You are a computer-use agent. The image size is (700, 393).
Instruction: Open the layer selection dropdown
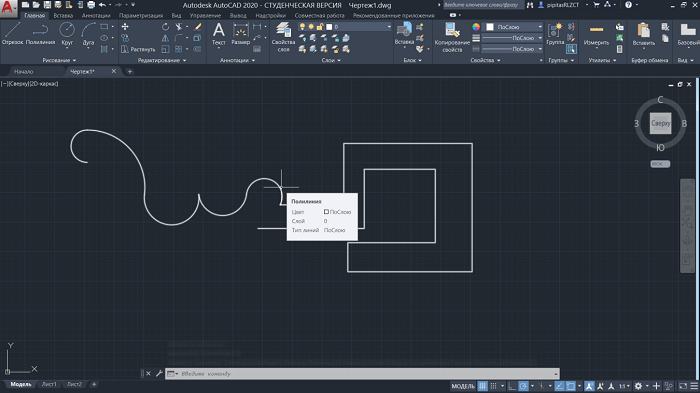tap(389, 27)
